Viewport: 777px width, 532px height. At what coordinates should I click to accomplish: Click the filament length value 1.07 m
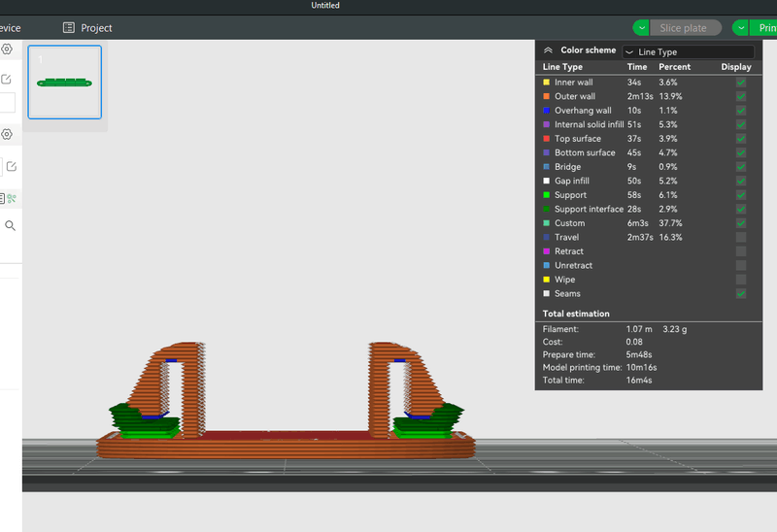(x=639, y=329)
